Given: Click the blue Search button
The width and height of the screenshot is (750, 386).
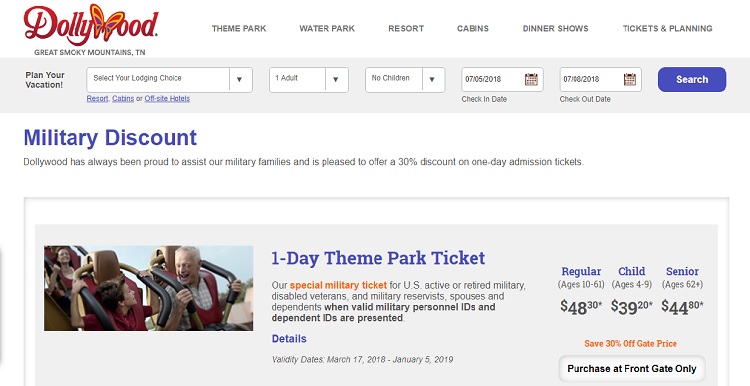Looking at the screenshot, I should (x=692, y=79).
